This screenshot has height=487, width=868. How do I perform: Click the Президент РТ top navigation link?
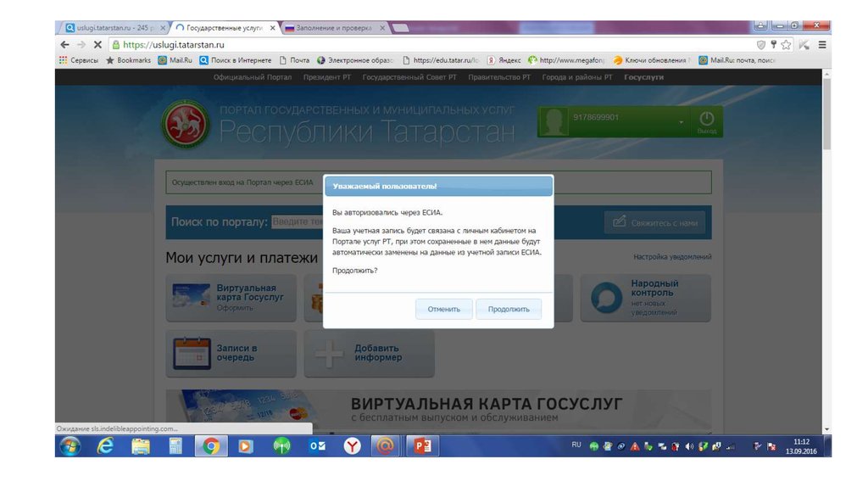coord(327,77)
